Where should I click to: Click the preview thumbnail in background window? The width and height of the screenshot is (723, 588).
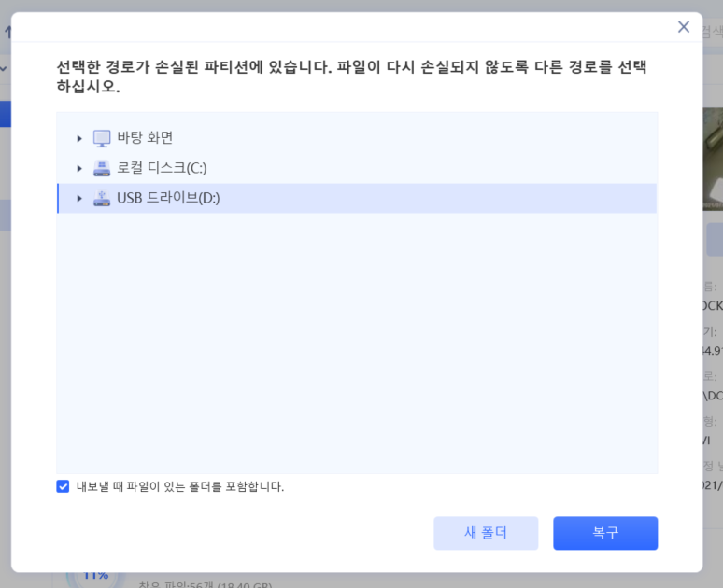[713, 159]
